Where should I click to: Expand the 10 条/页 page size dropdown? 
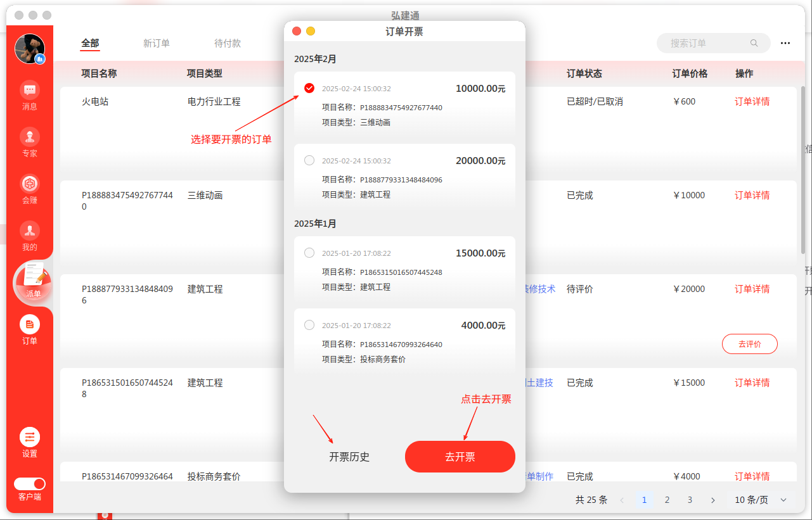[x=761, y=500]
